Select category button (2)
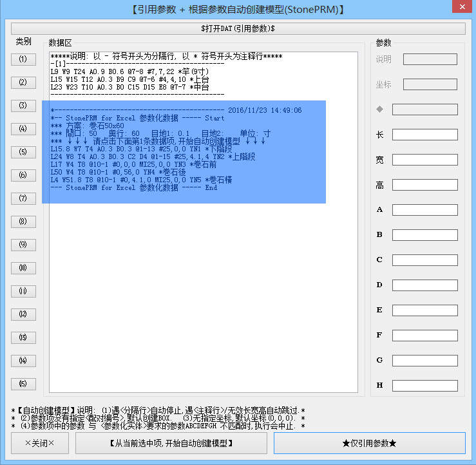Viewport: 476px width, 465px height. click(x=23, y=82)
